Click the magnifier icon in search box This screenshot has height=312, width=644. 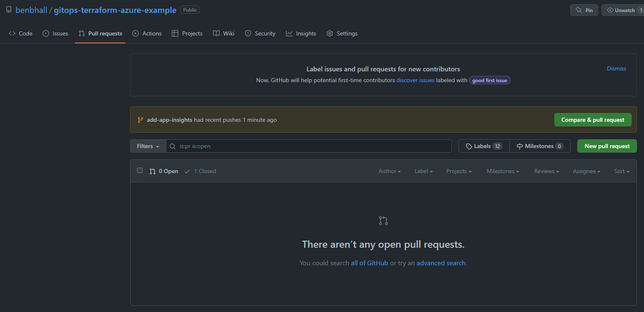click(x=173, y=146)
